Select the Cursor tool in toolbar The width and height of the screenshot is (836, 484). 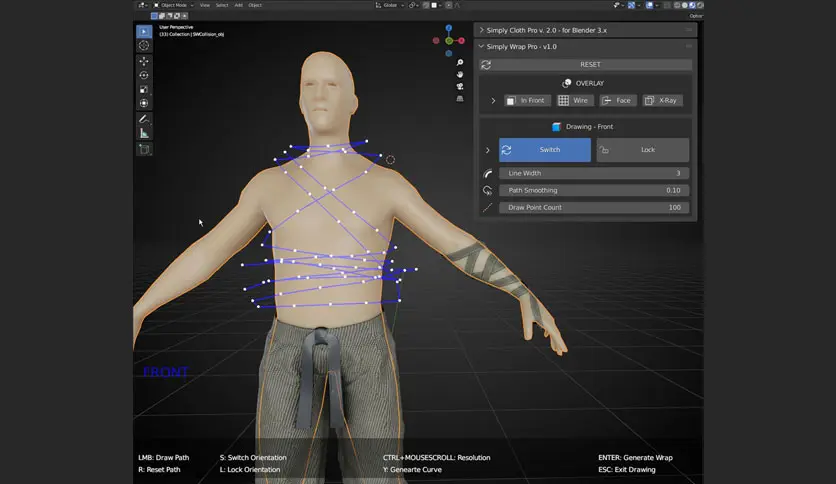[x=144, y=46]
